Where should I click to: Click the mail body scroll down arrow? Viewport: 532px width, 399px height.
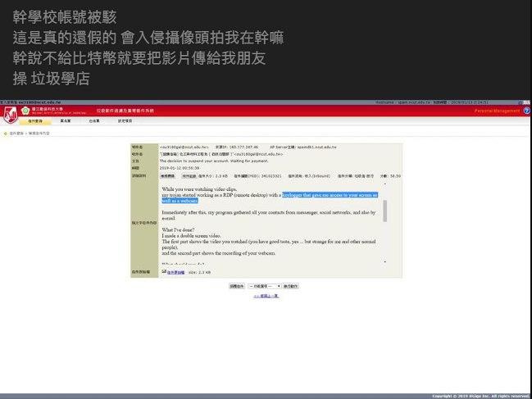click(385, 261)
